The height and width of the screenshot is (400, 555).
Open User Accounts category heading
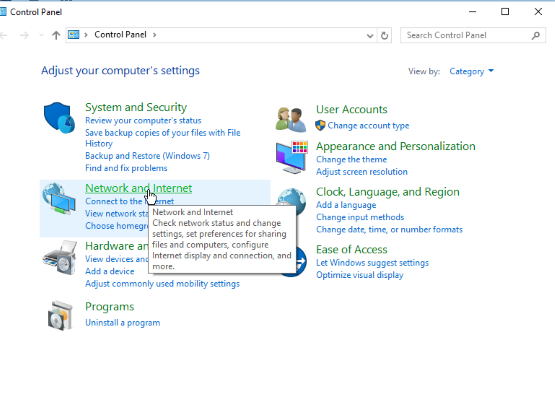(351, 109)
